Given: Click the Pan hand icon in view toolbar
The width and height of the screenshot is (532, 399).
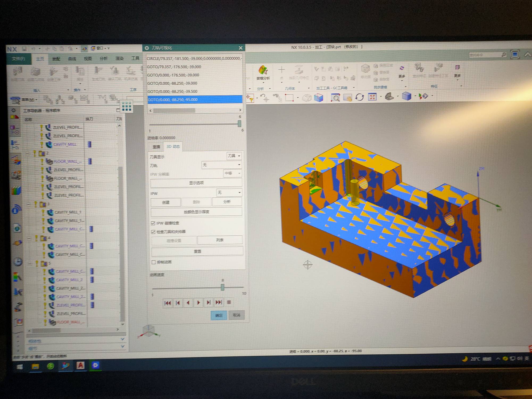Looking at the screenshot, I should [x=347, y=98].
